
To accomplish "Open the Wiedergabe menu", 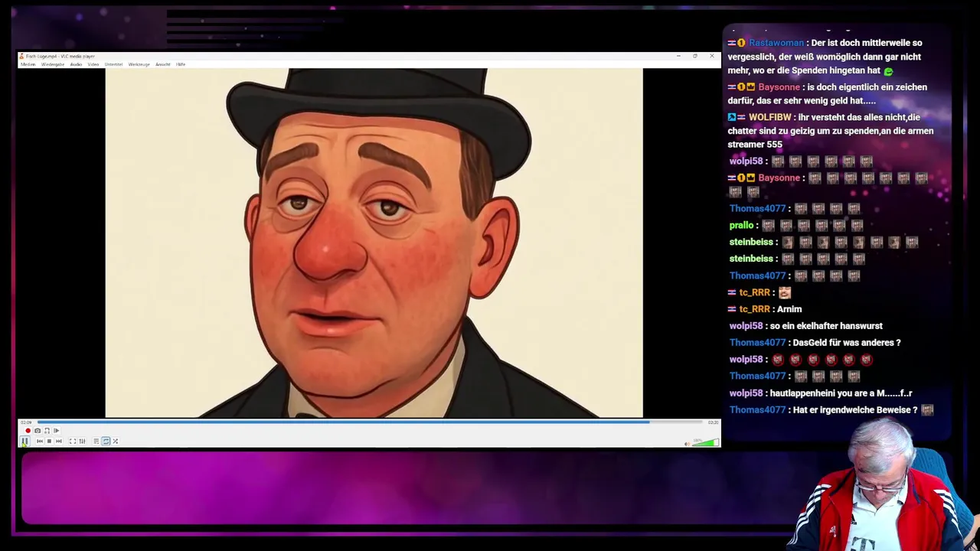I will [x=53, y=64].
